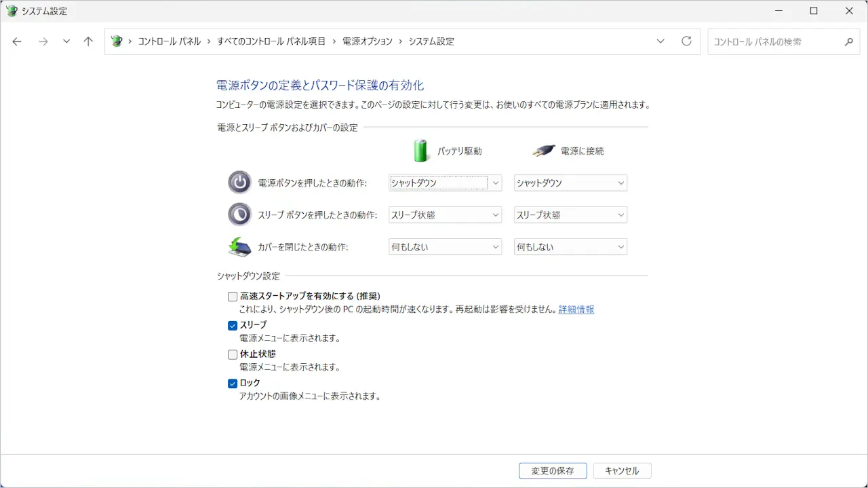
Task: Enable 高速スタートアップを有効にする checkbox
Action: [x=233, y=297]
